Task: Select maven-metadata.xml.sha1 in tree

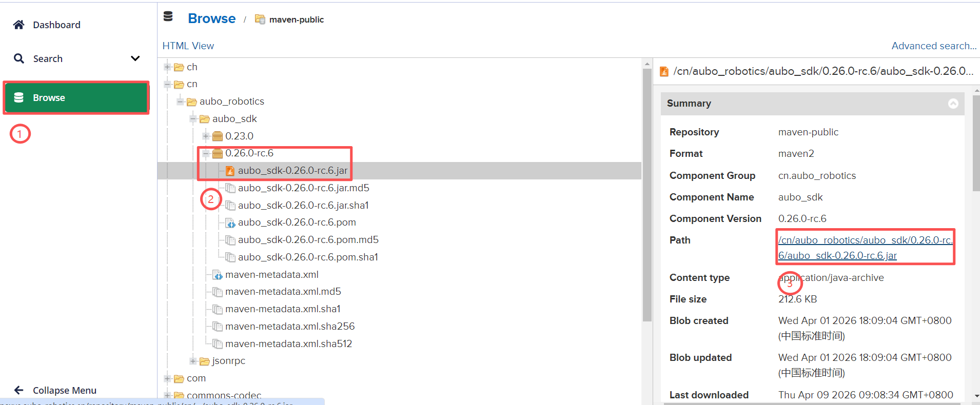Action: pyautogui.click(x=283, y=309)
